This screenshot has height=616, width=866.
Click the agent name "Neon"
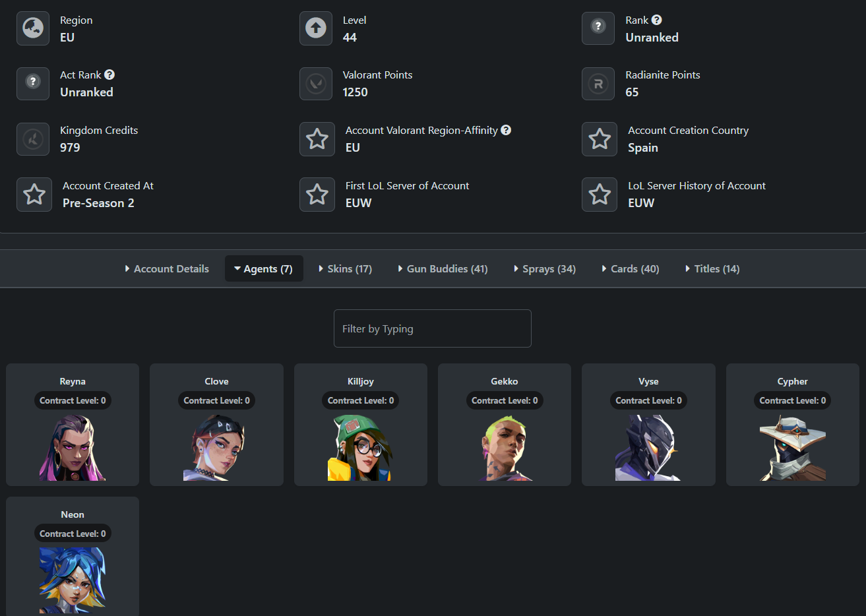(x=73, y=514)
